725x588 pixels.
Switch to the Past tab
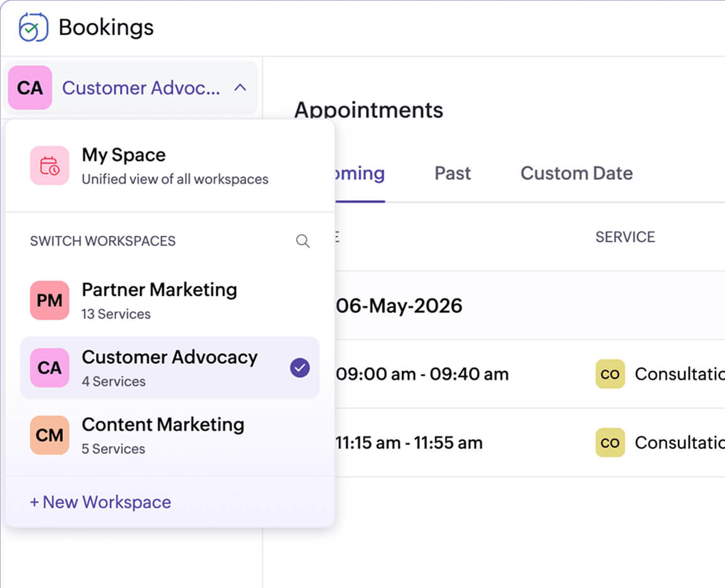(453, 174)
